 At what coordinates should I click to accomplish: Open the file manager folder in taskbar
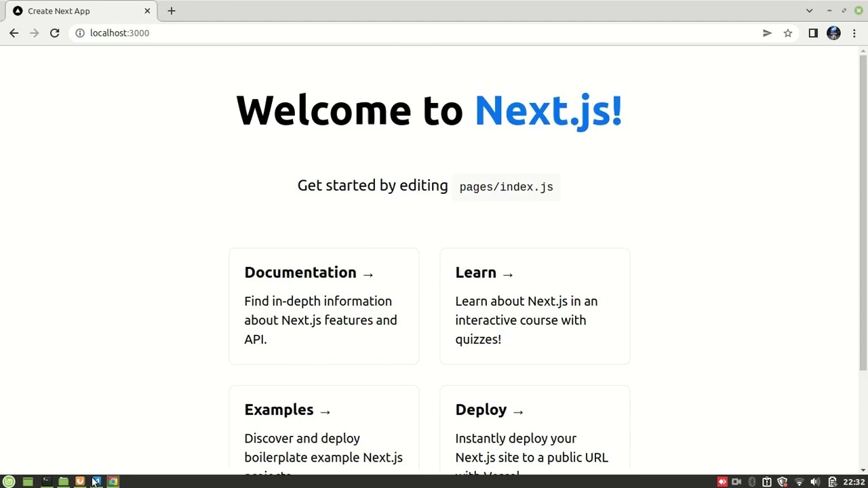63,482
